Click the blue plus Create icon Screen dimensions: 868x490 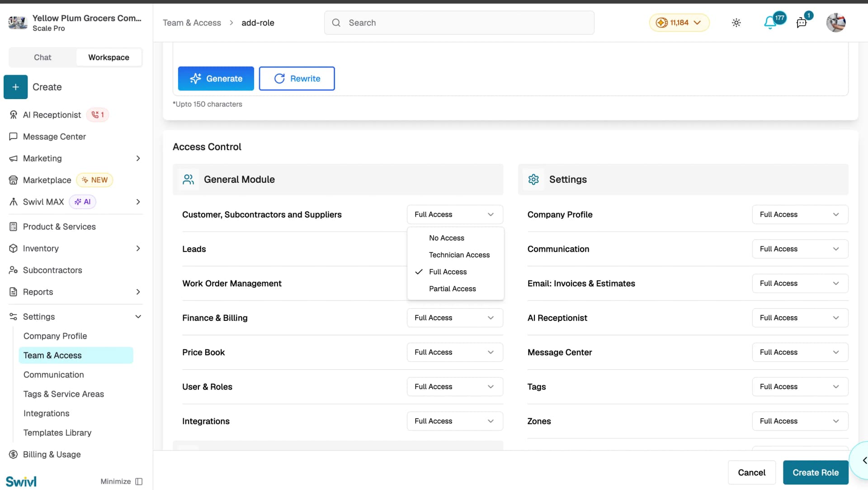(x=15, y=87)
